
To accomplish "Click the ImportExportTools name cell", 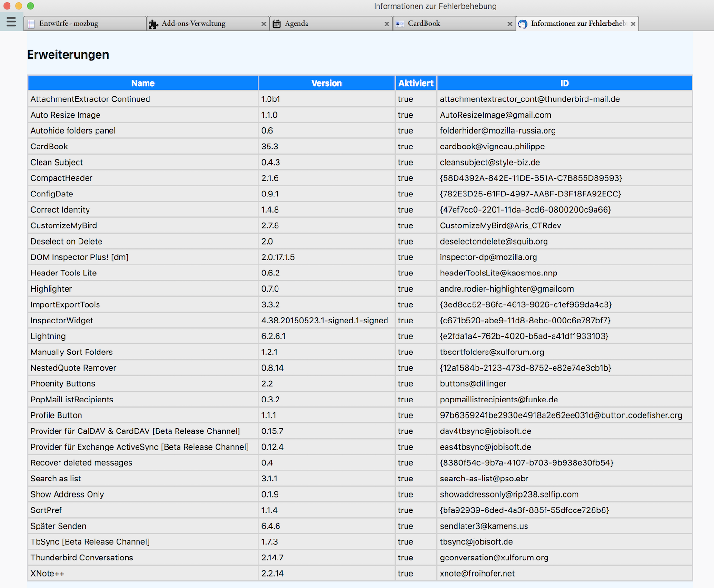I will pos(143,304).
